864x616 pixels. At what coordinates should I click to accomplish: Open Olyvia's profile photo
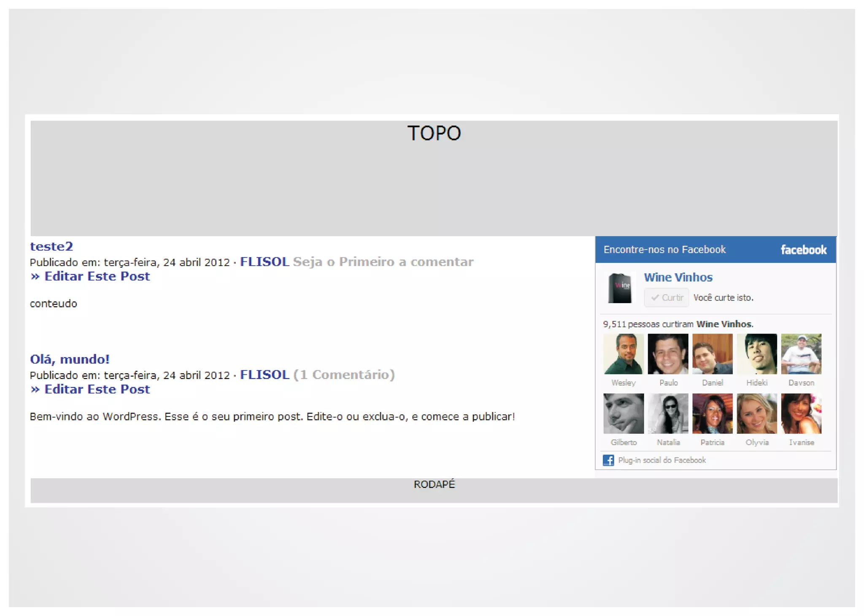(756, 413)
